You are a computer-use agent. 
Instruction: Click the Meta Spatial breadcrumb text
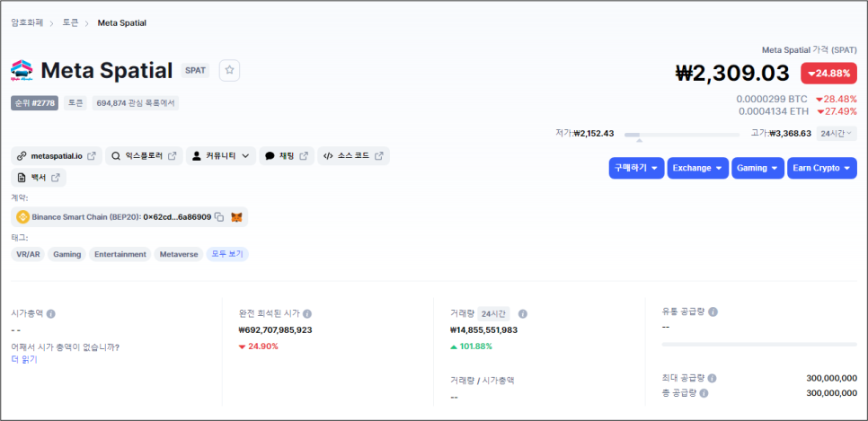pyautogui.click(x=122, y=22)
